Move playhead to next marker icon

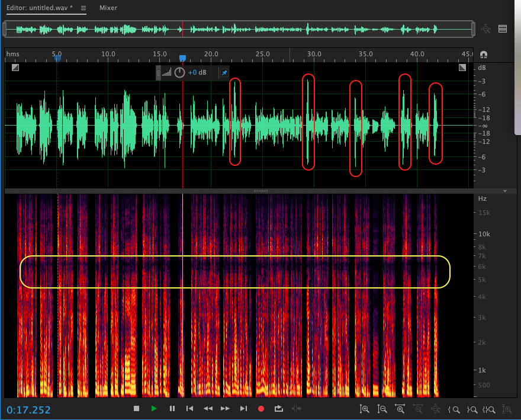(243, 409)
